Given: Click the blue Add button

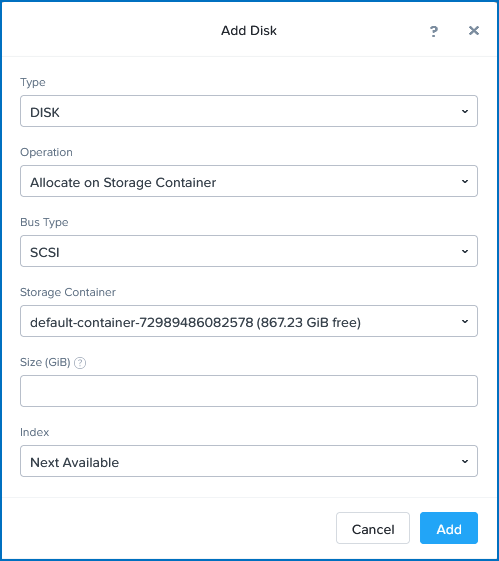Looking at the screenshot, I should click(x=449, y=528).
